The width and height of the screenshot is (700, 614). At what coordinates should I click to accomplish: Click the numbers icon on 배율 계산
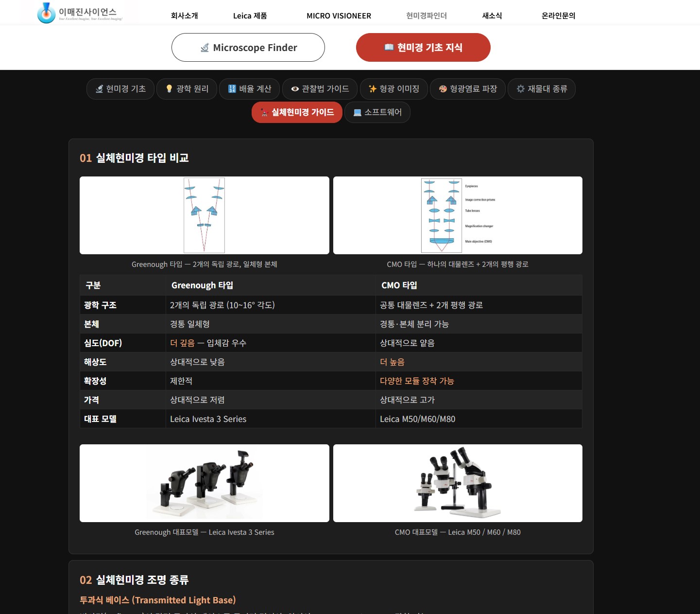click(232, 89)
